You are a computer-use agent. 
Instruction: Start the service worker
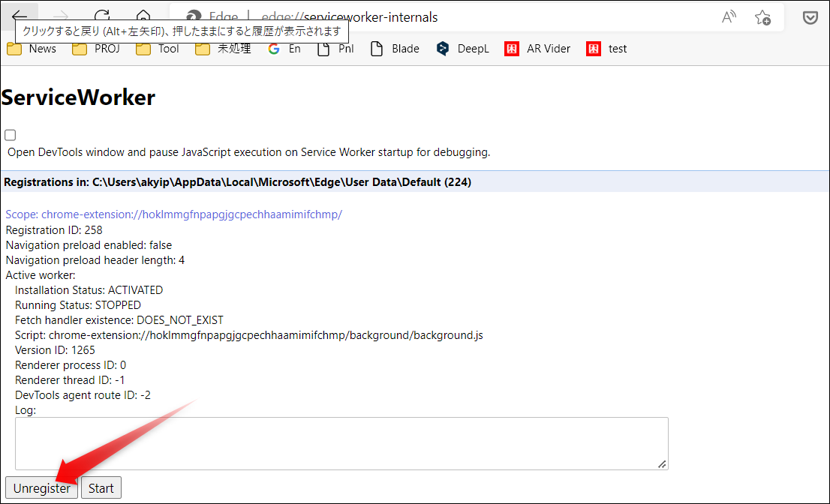101,487
